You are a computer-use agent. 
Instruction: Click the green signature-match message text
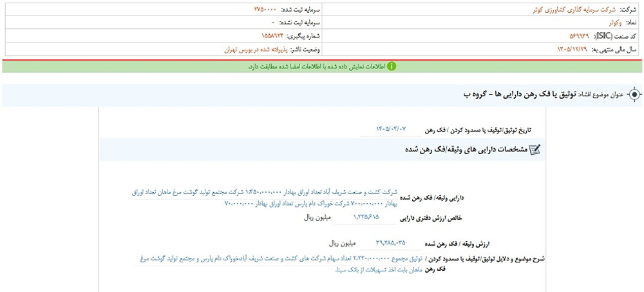[317, 66]
